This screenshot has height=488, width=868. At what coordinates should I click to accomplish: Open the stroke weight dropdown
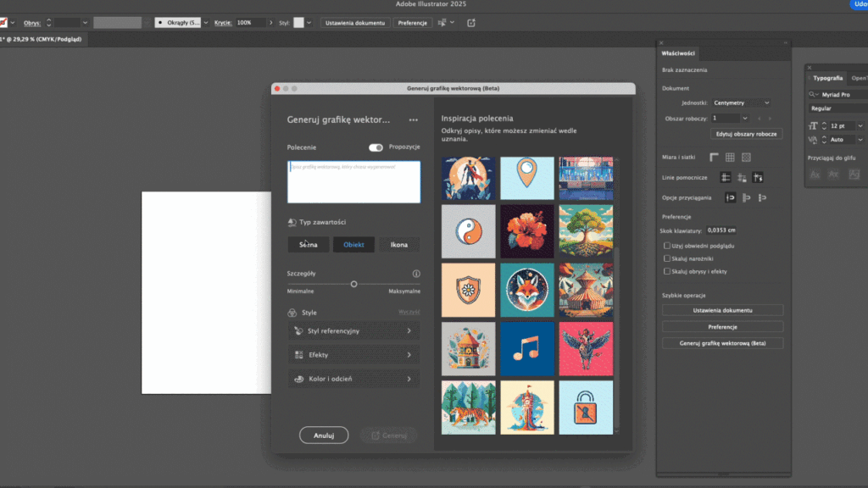click(85, 23)
